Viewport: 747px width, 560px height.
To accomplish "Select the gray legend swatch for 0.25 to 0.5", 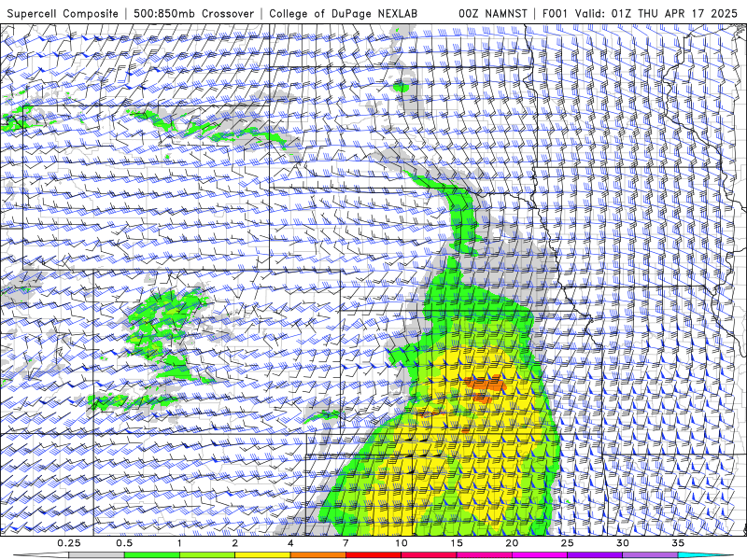I will click(x=96, y=555).
